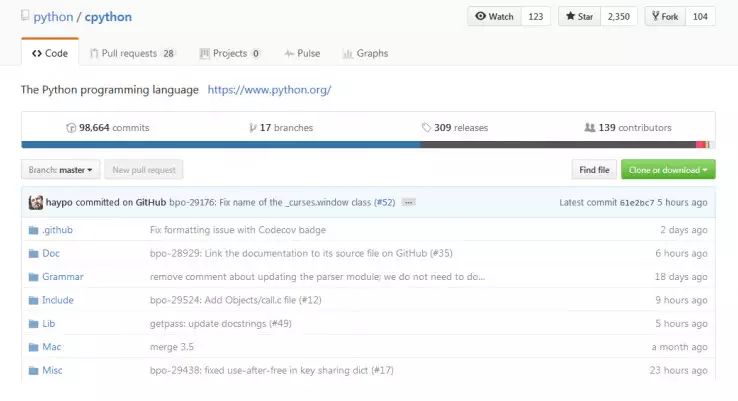This screenshot has height=401, width=738.
Task: Open the Grammar folder
Action: [x=63, y=277]
